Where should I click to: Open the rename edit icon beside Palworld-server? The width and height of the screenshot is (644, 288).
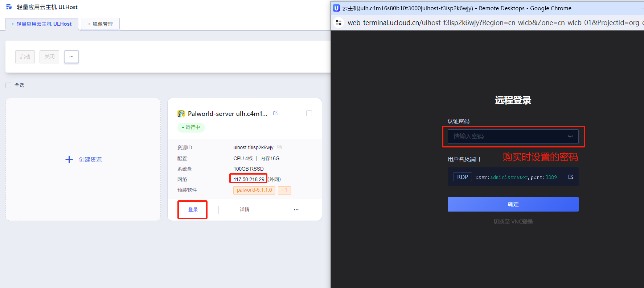pyautogui.click(x=275, y=113)
